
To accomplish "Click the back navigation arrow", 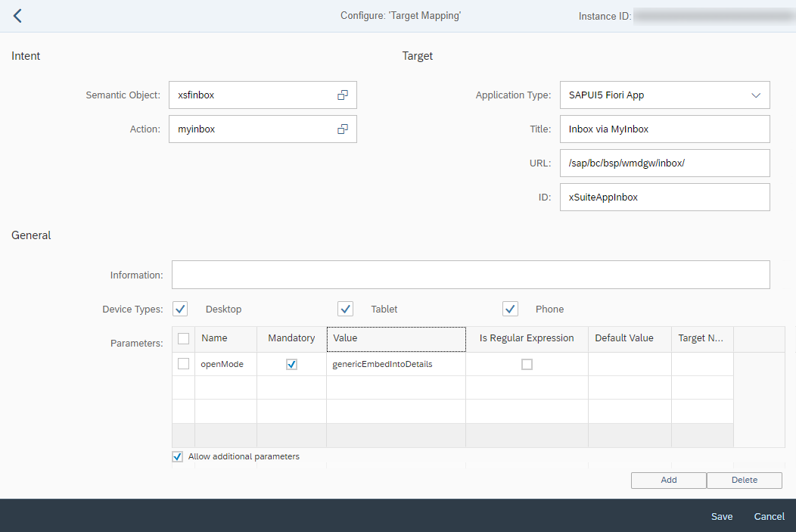I will 17,14.
